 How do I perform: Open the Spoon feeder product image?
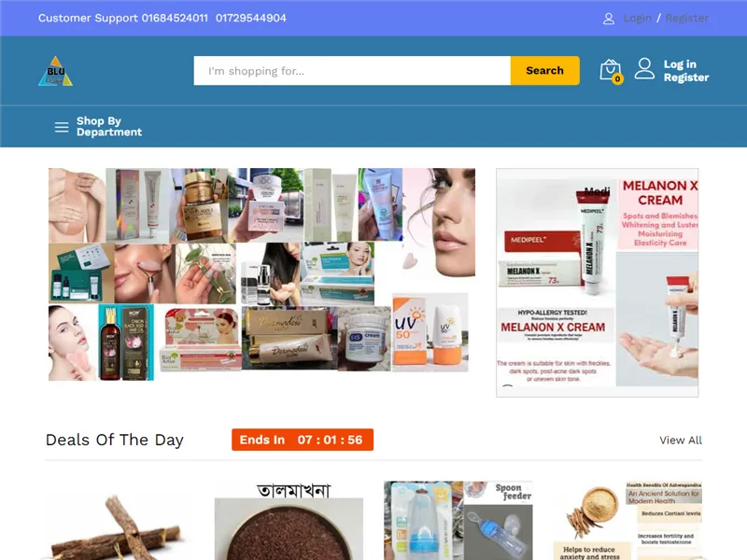[x=458, y=521]
